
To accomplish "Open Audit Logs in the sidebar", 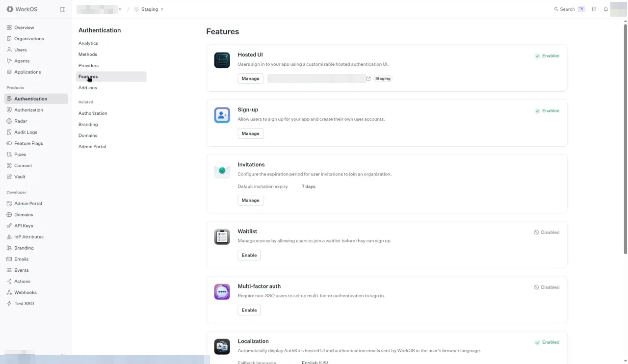I will coord(36,132).
